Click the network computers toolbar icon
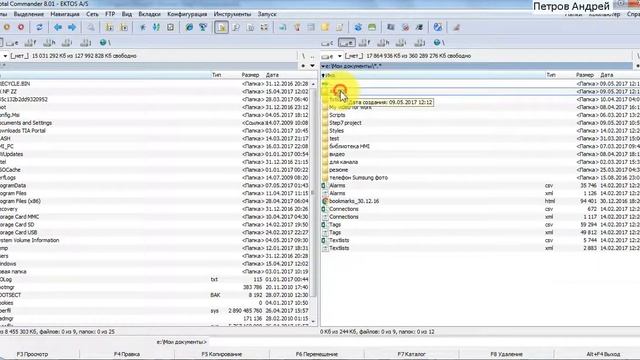The width and height of the screenshot is (640, 360). coord(203,27)
